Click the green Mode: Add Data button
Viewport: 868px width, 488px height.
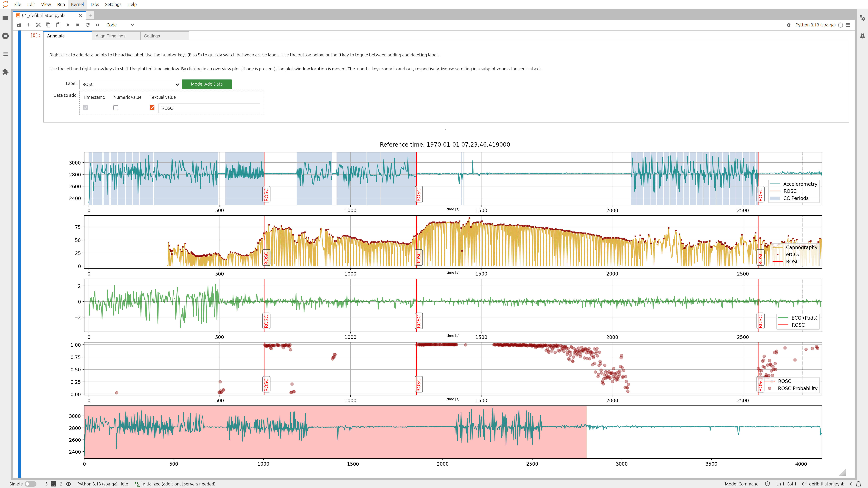(206, 84)
